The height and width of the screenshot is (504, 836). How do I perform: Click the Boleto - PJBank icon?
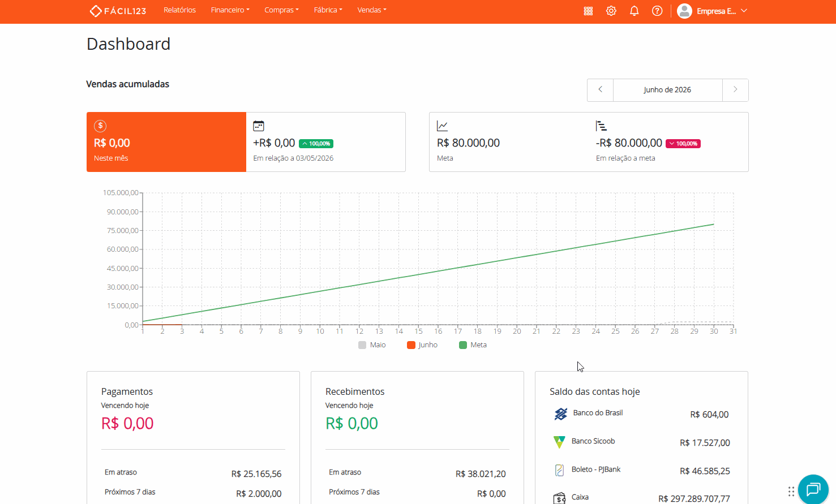click(559, 469)
